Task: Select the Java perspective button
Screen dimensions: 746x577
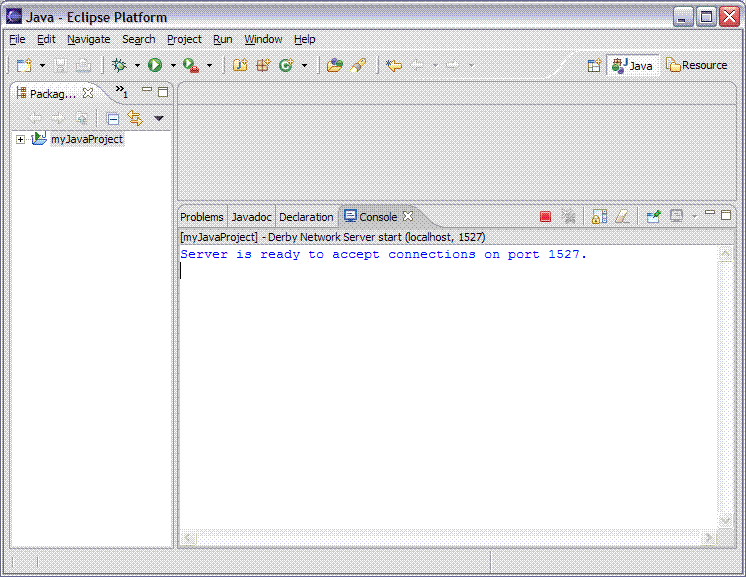Action: pos(633,65)
